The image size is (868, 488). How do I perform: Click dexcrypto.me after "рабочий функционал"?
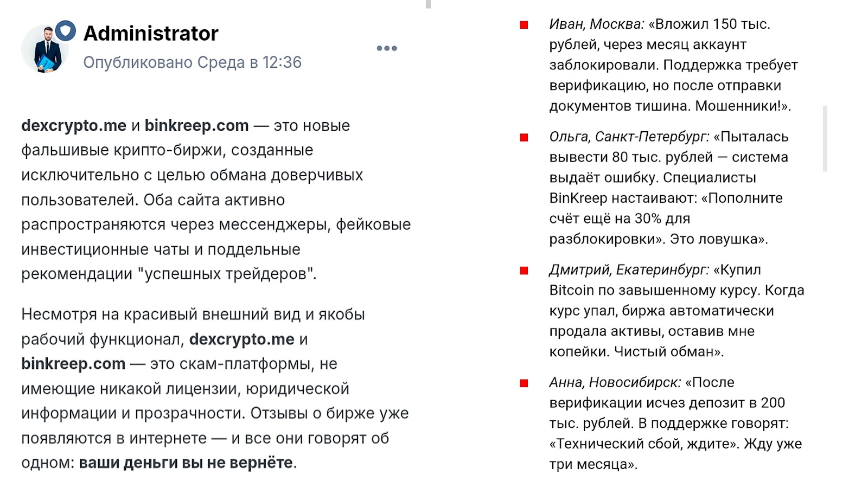point(242,339)
